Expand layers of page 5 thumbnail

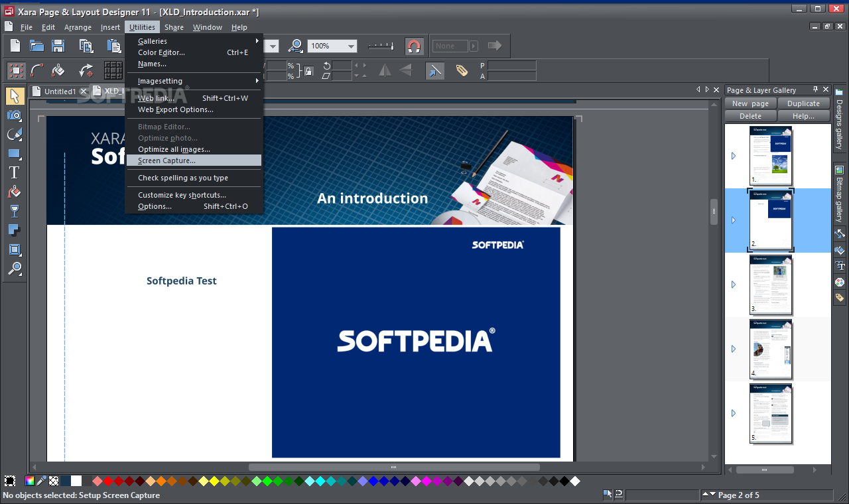click(x=734, y=413)
